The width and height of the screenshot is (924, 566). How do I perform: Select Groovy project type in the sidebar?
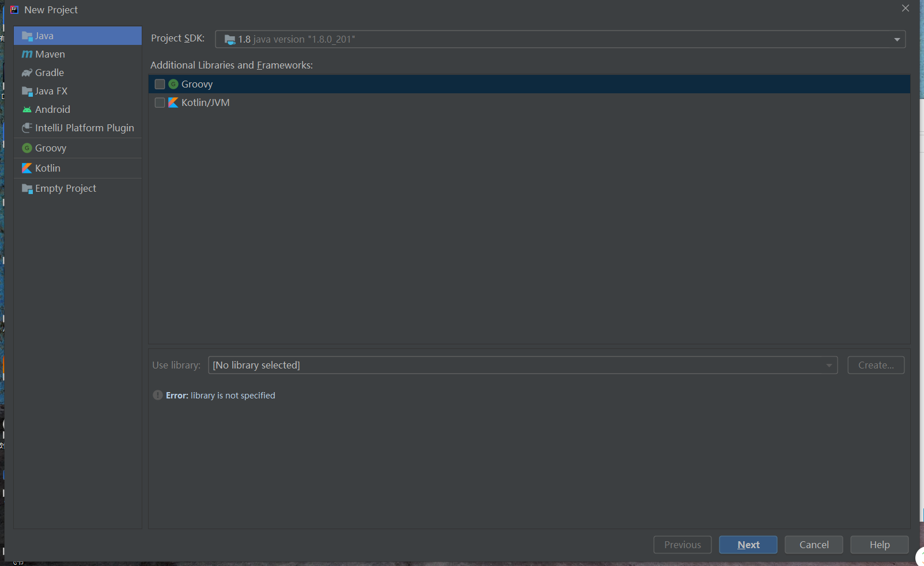78,148
